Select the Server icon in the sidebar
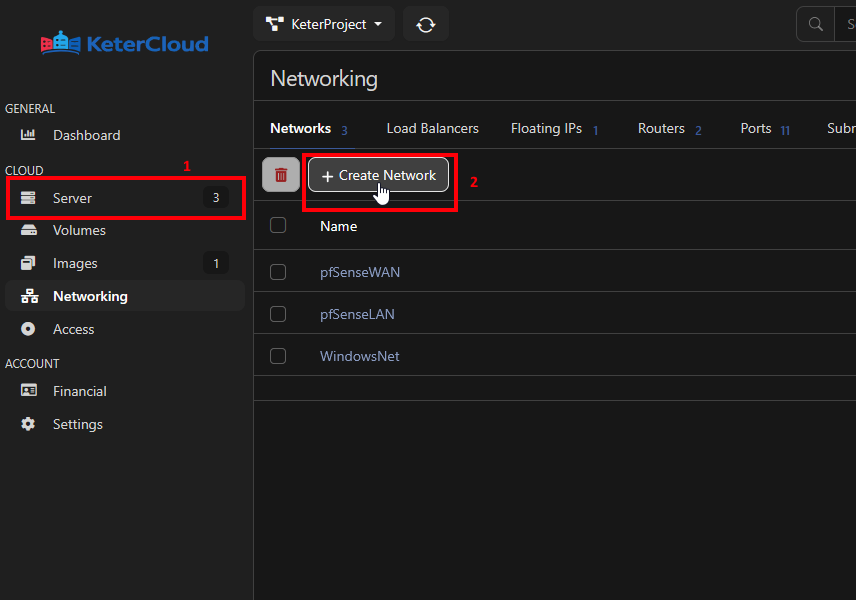 pyautogui.click(x=27, y=197)
